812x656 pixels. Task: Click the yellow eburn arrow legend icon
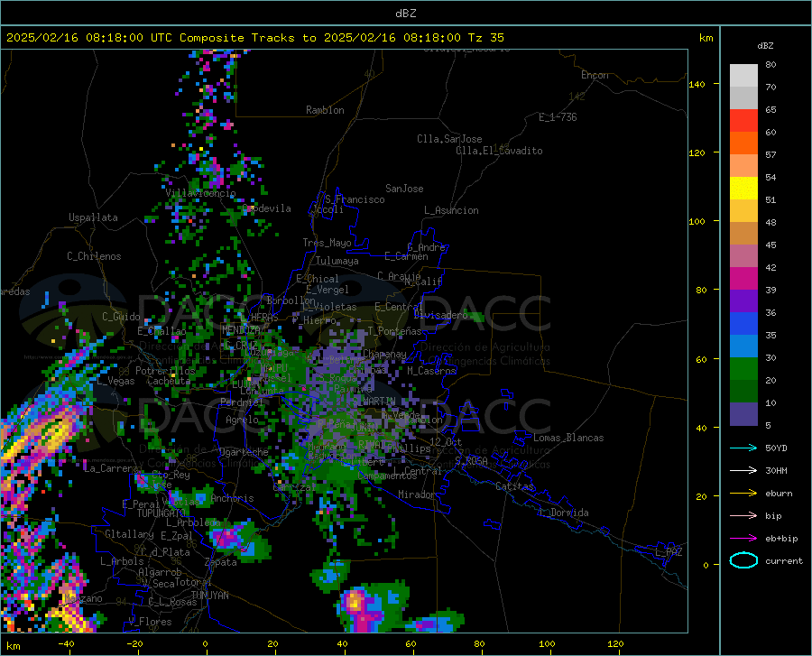tap(743, 494)
